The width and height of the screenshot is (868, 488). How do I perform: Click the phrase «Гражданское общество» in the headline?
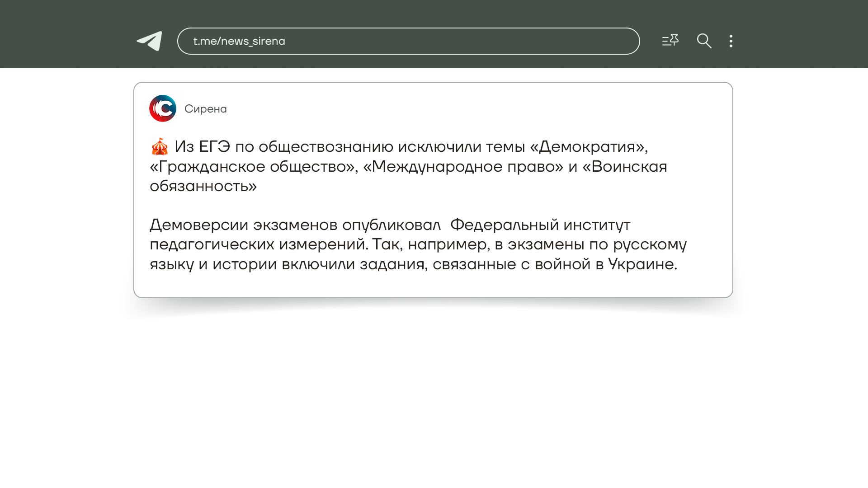(253, 167)
